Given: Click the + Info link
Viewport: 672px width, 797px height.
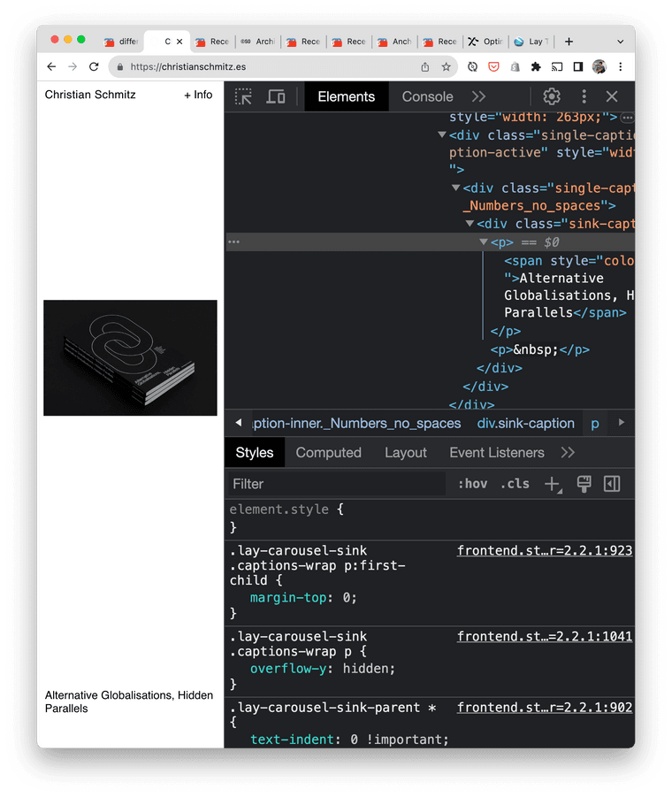Looking at the screenshot, I should pyautogui.click(x=198, y=95).
